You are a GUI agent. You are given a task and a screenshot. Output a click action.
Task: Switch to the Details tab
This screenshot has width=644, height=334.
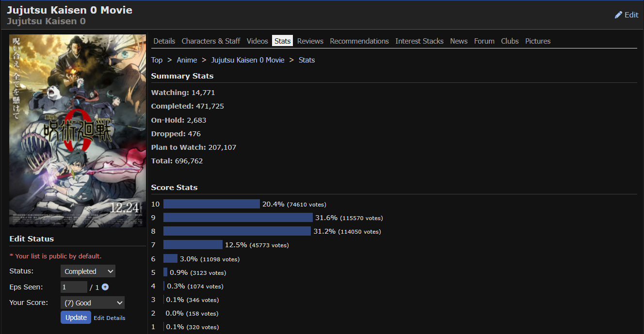164,41
